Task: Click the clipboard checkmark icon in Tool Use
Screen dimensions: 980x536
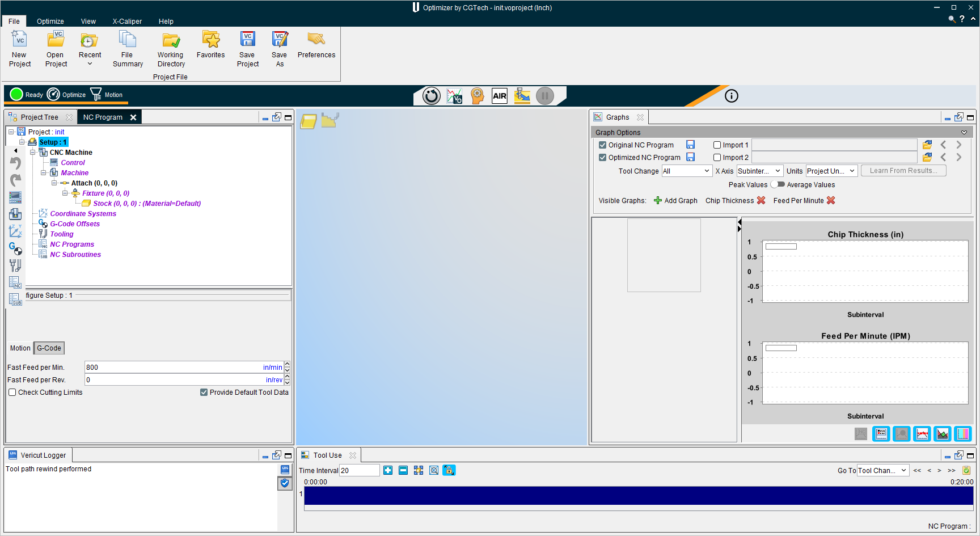Action: tap(966, 470)
